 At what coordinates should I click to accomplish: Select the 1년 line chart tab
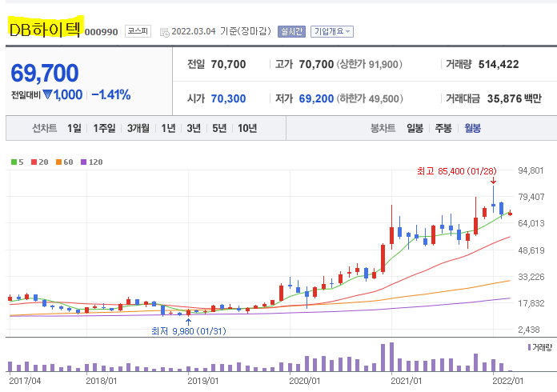pos(168,128)
